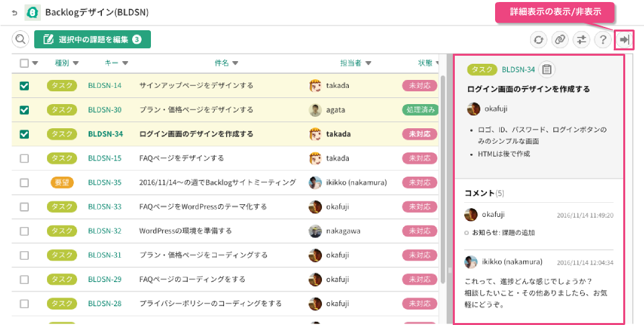Viewport: 644px width, 325px height.
Task: Toggle detail panel with arrow icon
Action: (625, 40)
